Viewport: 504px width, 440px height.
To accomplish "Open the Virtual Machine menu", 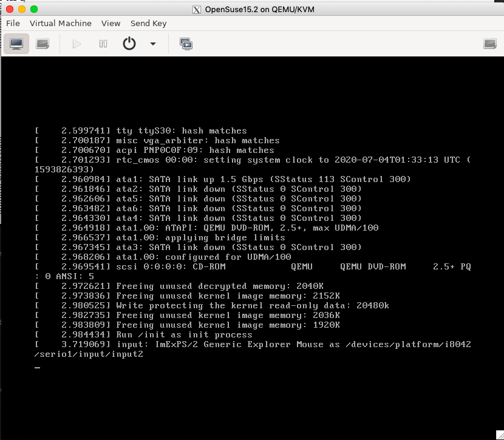I will (61, 24).
